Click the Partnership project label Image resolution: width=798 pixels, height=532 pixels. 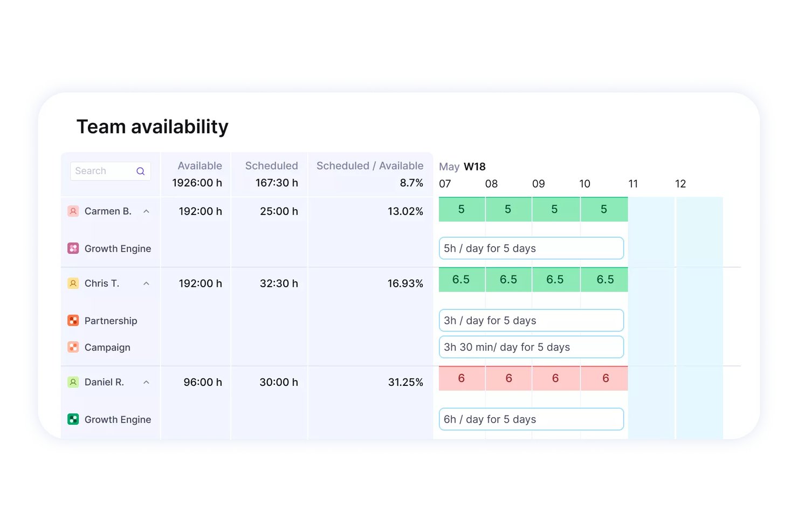[111, 321]
